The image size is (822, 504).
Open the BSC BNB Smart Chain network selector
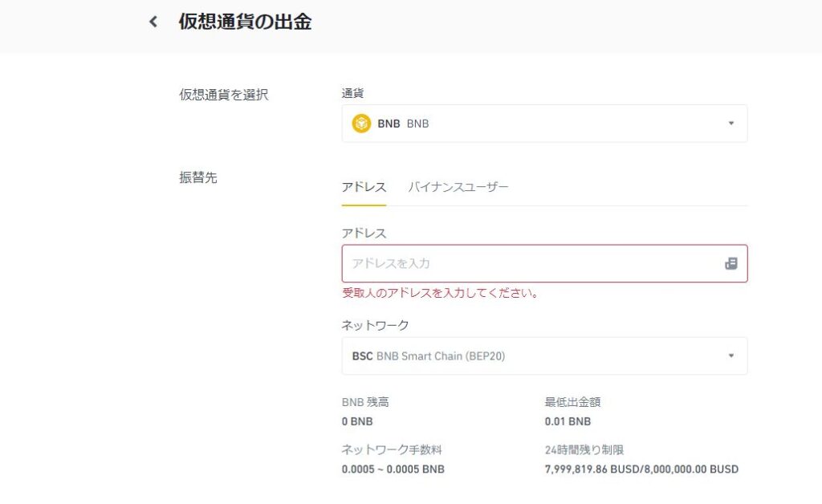coord(544,356)
